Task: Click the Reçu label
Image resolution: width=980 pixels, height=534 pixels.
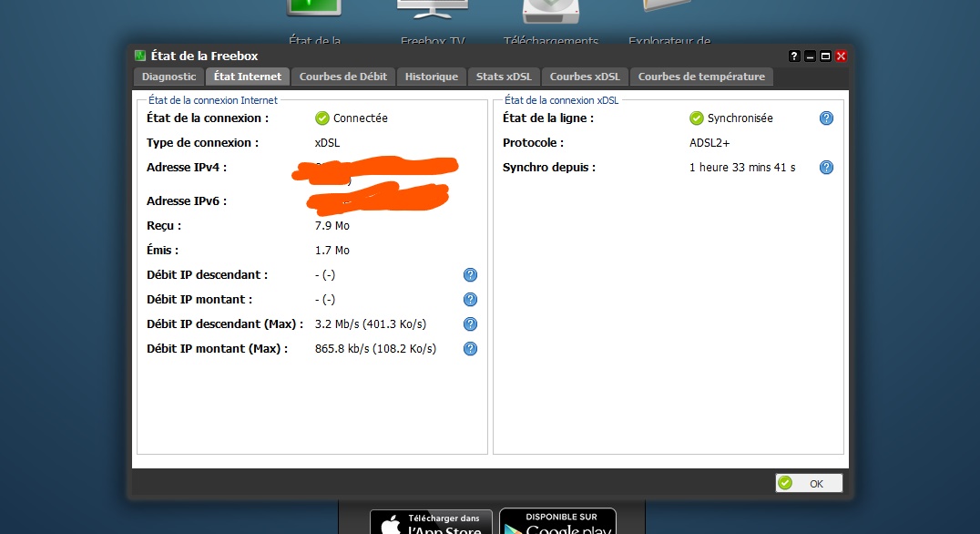Action: pyautogui.click(x=164, y=226)
